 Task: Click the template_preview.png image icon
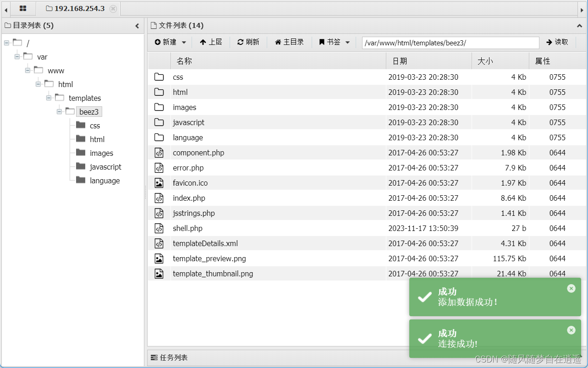(x=159, y=258)
